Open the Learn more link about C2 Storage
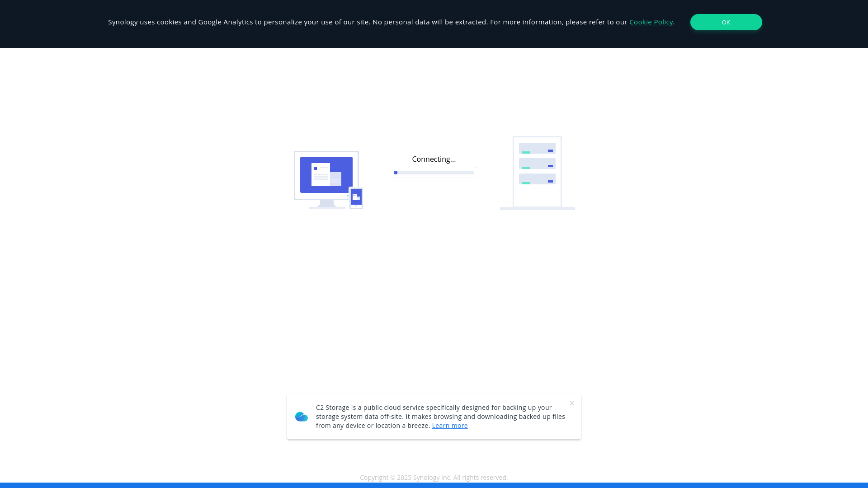This screenshot has width=868, height=488. tap(449, 426)
